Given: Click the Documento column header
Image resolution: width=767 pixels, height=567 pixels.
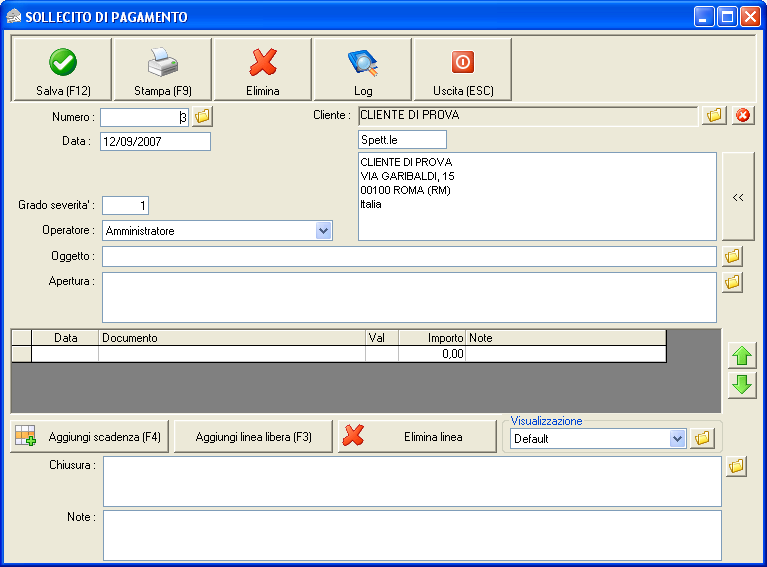Looking at the screenshot, I should (x=232, y=338).
